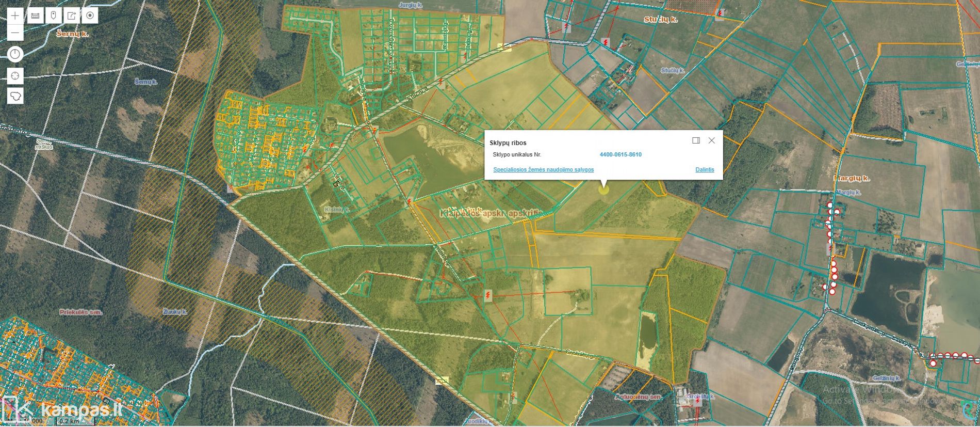
Task: Click the Margių k. orange village label
Action: [851, 178]
